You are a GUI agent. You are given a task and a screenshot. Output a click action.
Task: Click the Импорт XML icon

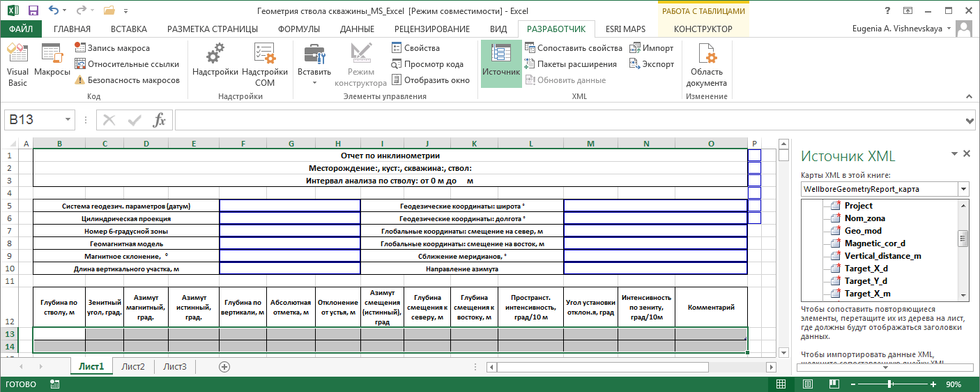tap(651, 48)
